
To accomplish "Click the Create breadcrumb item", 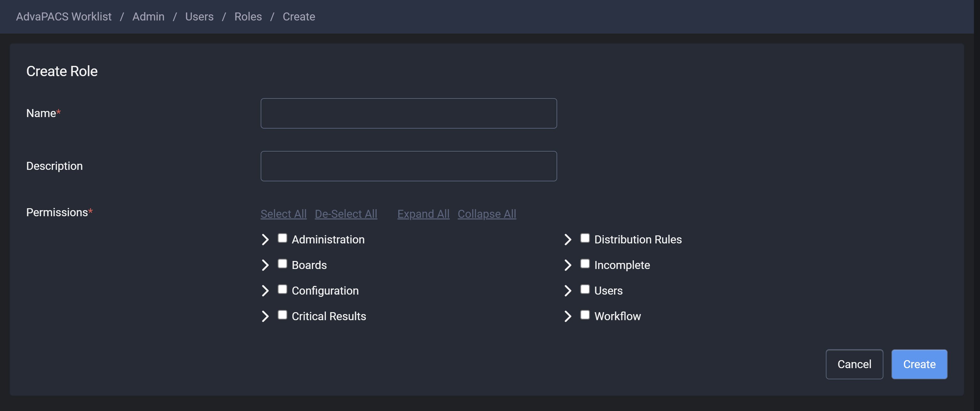I will point(299,17).
